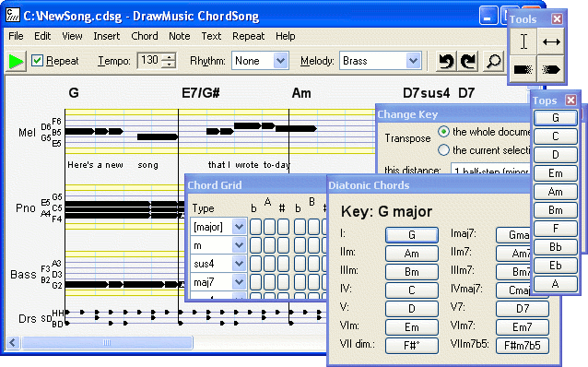Click the undo arrow icon

pos(445,61)
